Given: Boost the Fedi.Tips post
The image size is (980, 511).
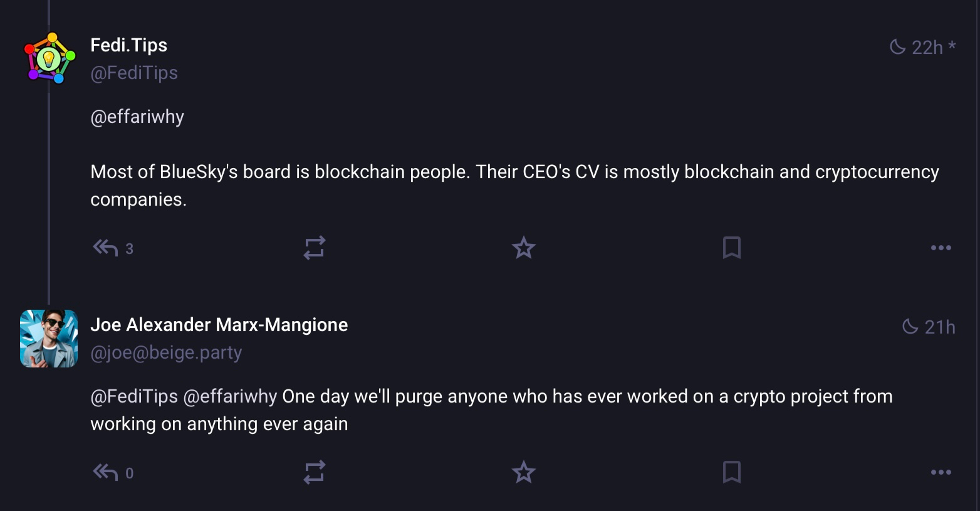Looking at the screenshot, I should click(314, 248).
